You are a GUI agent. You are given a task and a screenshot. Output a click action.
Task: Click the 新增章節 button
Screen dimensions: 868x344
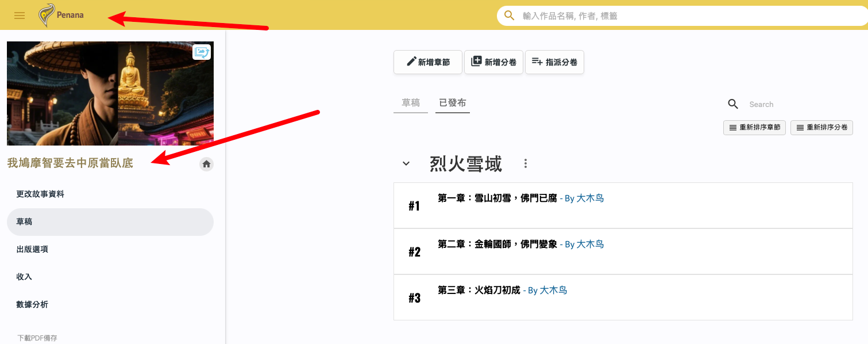(428, 62)
